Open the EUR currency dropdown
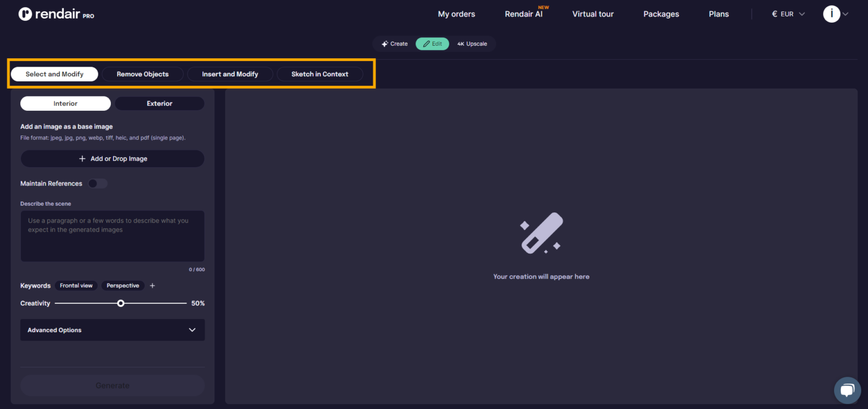 (x=788, y=14)
